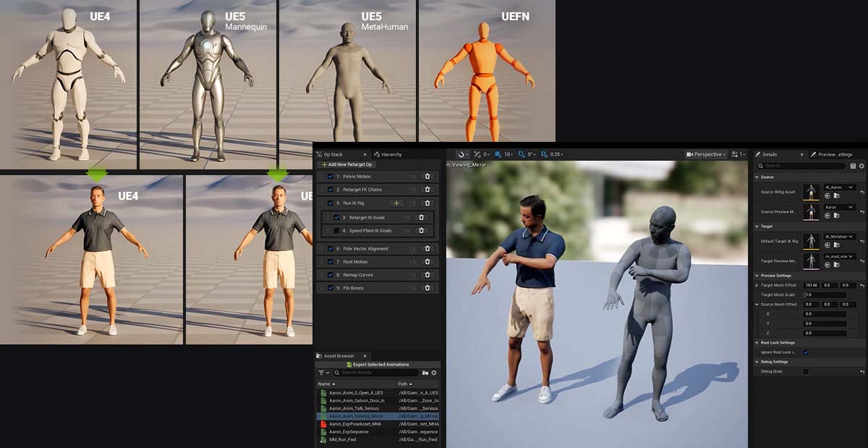Toggle Retarget FK Chains checkbox

pos(330,190)
